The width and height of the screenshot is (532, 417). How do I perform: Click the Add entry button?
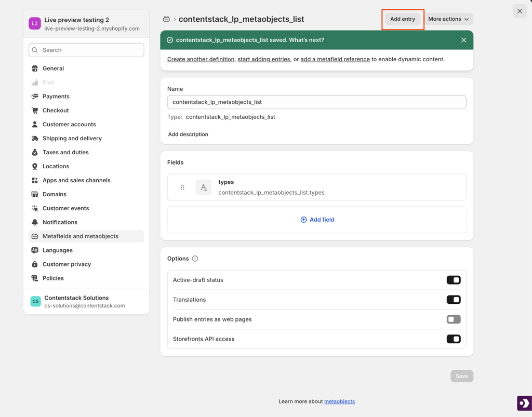(403, 19)
